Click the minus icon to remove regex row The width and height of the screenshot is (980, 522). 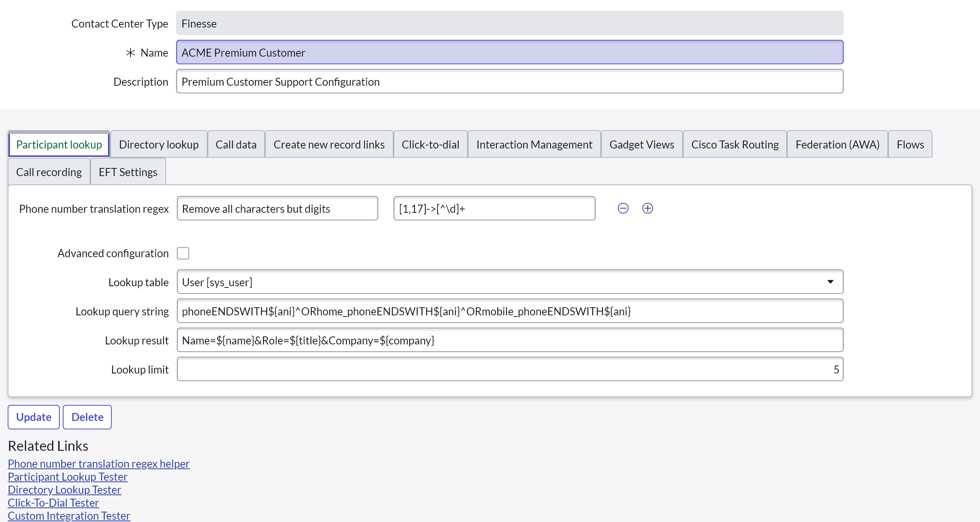point(623,208)
